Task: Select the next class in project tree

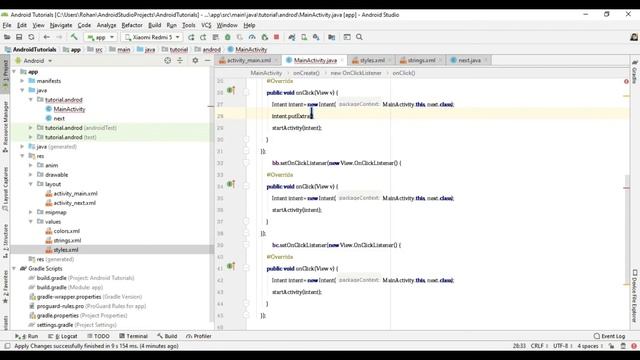Action: (59, 118)
